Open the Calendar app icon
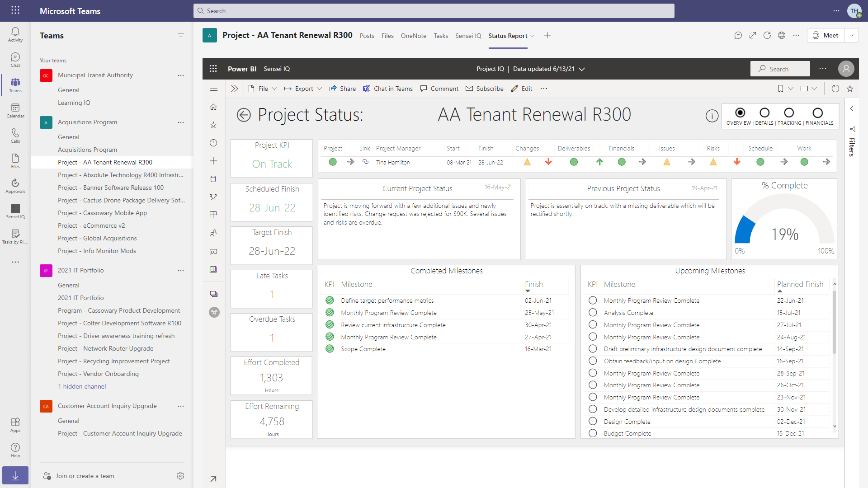This screenshot has height=488, width=868. click(x=15, y=110)
